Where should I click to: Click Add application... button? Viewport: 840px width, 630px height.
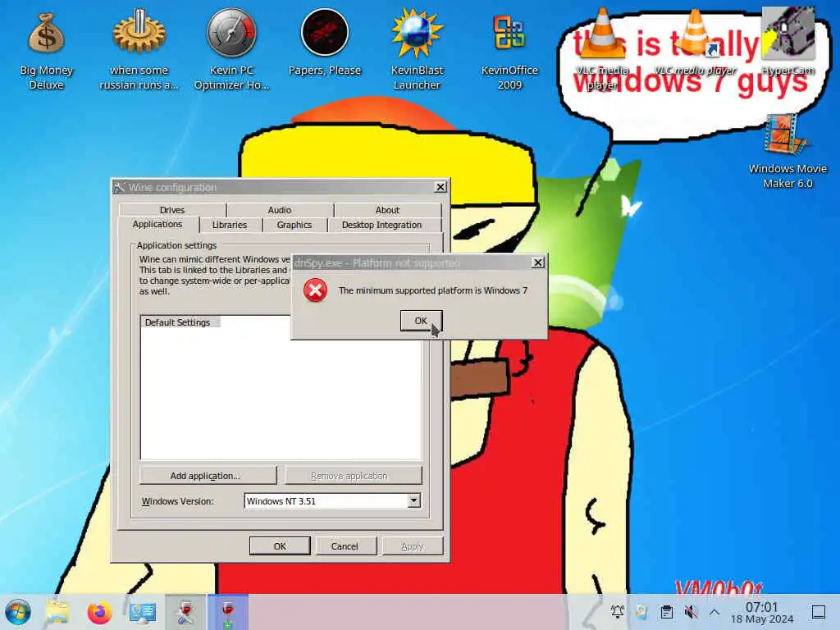pos(208,476)
